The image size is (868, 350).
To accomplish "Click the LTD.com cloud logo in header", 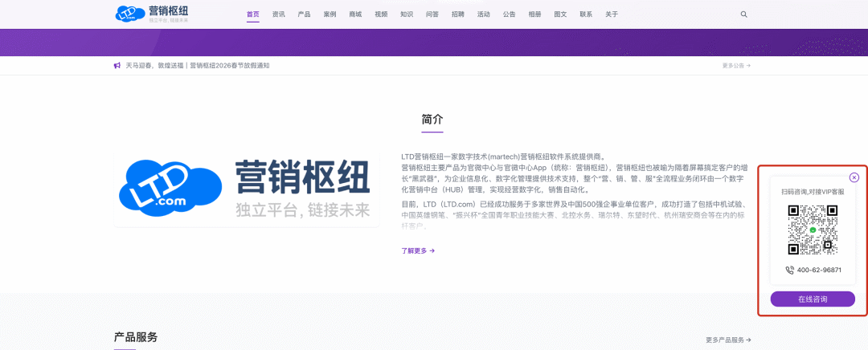I will tap(129, 14).
